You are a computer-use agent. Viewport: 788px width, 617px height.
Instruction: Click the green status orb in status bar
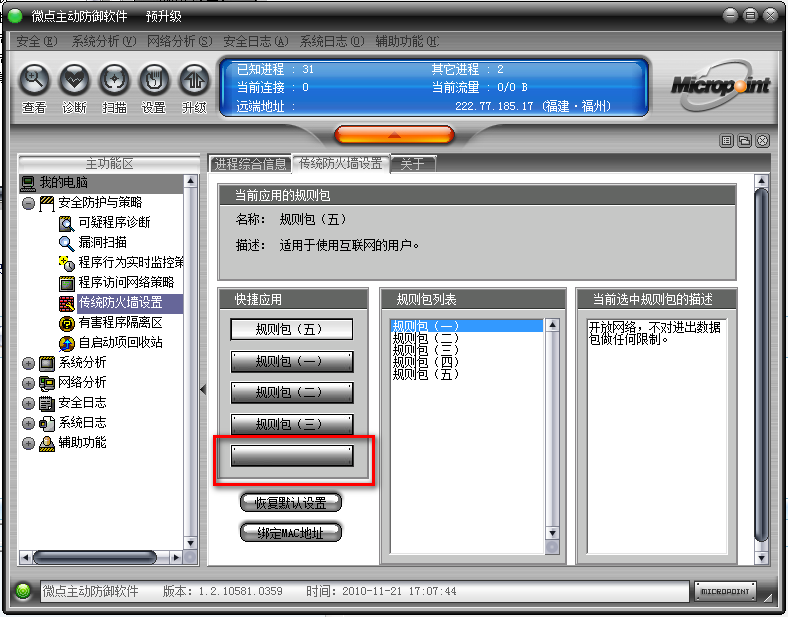23,591
